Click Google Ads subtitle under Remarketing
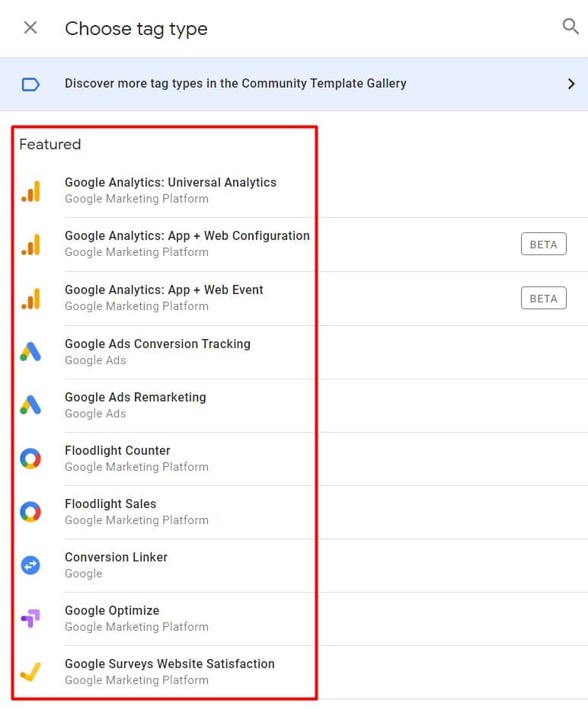The image size is (588, 710). 95,414
